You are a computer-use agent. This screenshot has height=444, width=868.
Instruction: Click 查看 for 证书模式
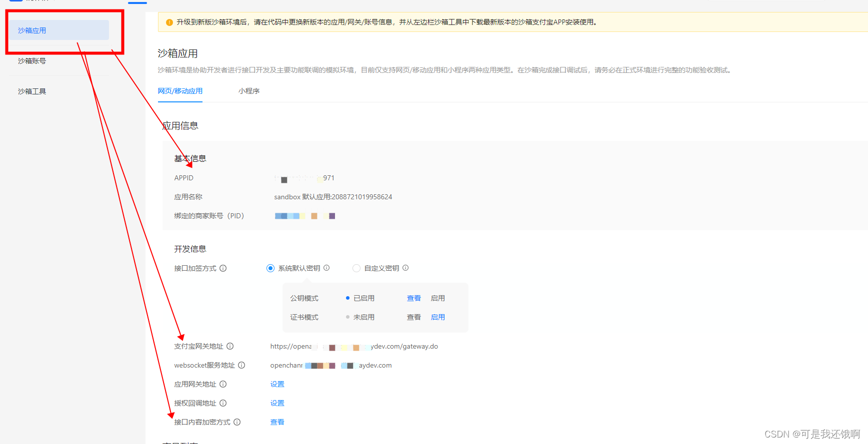point(414,317)
